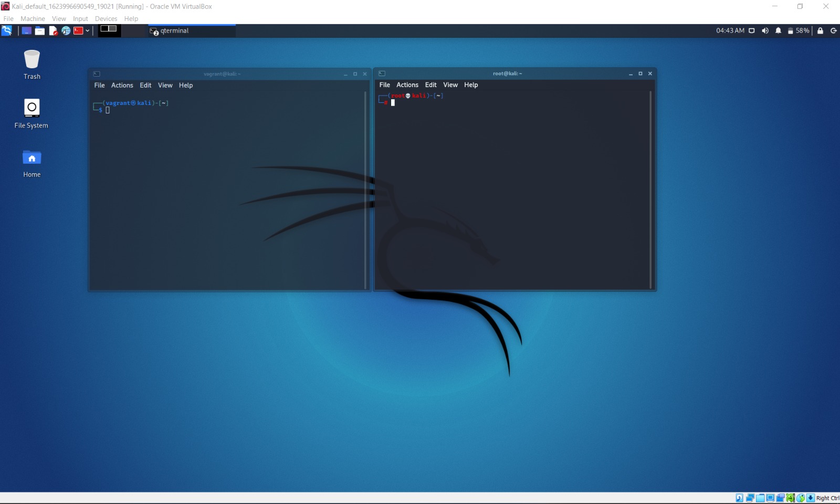Viewport: 840px width, 504px height.
Task: Open the VirtualBox Devices menu
Action: coord(106,19)
